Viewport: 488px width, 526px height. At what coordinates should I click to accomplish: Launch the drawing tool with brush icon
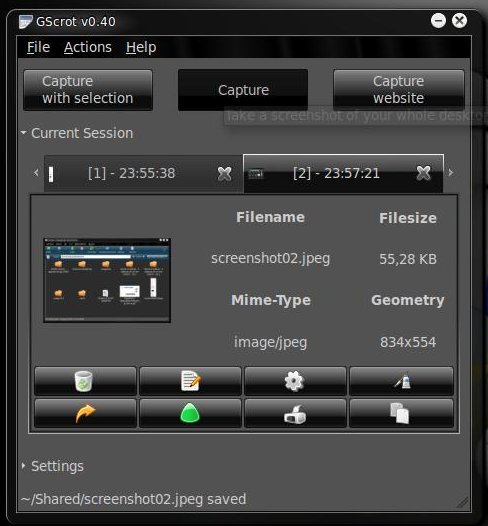coord(401,381)
